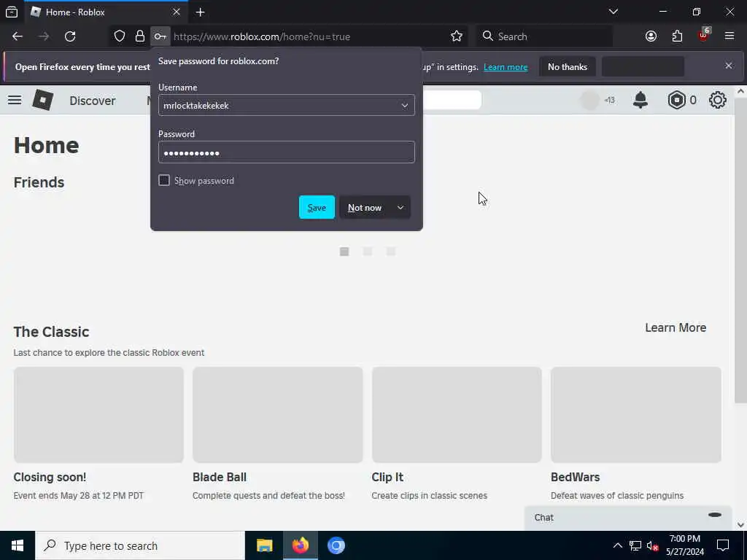Viewport: 747px width, 560px height.
Task: Focus the Firefox Search box
Action: pyautogui.click(x=543, y=36)
